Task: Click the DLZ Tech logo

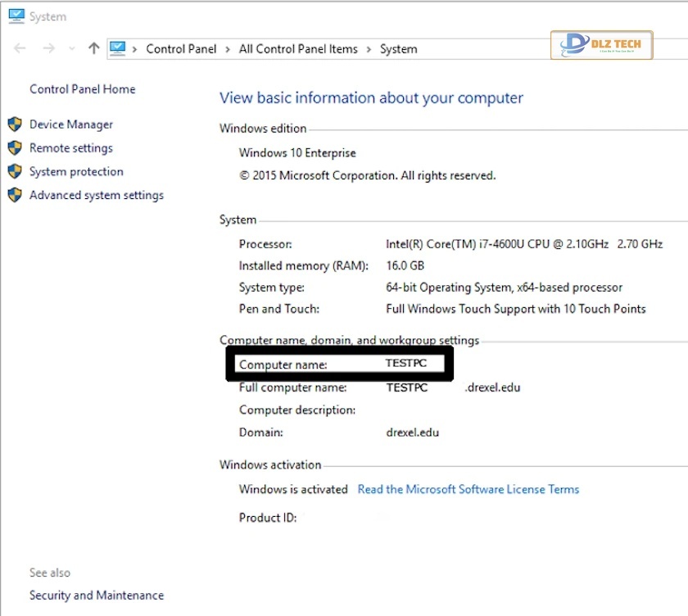Action: [601, 45]
